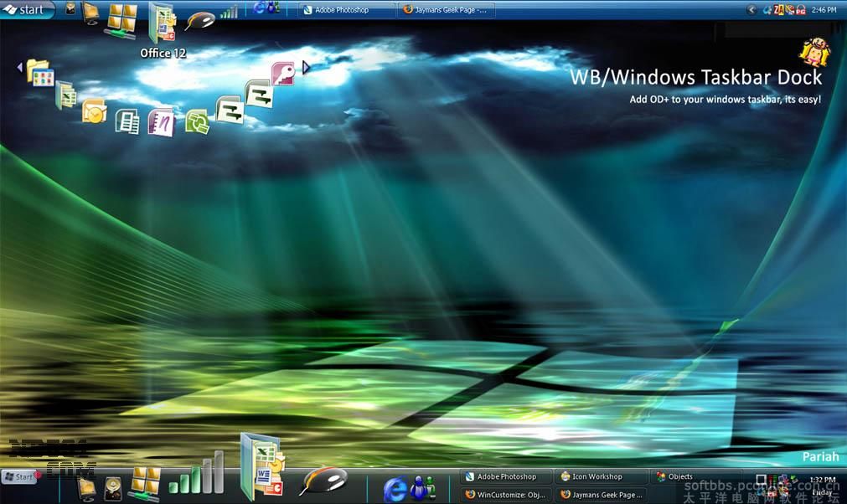Screen dimensions: 847x504
Task: Open the hard drive icon in the bottom dock
Action: pyautogui.click(x=113, y=489)
